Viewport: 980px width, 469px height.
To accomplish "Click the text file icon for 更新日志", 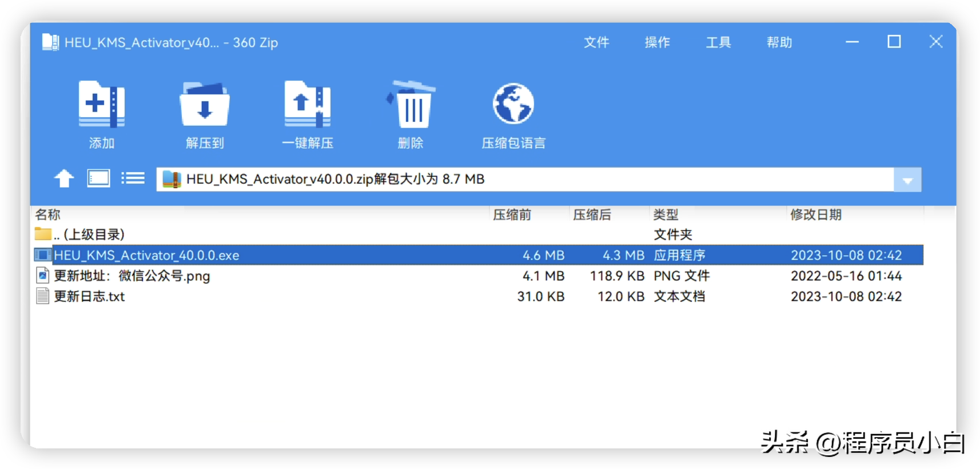I will 42,296.
